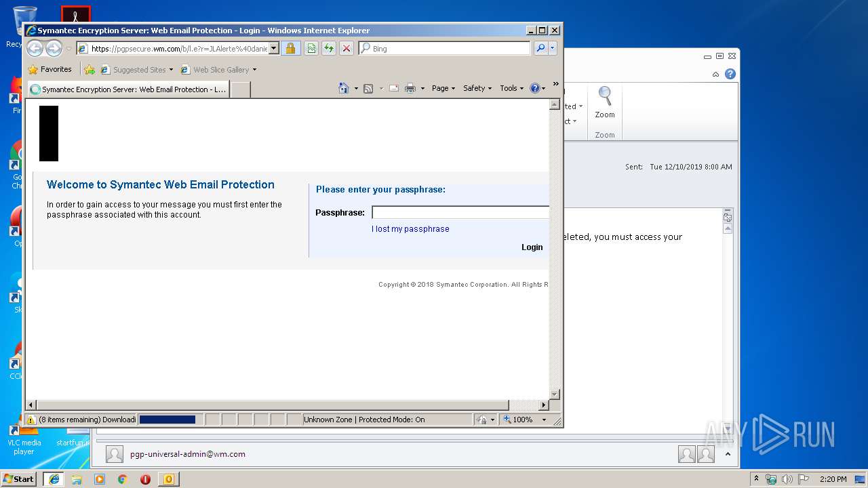Viewport: 868px width, 488px height.
Task: Click the horizontal scrollbar right arrow
Action: click(543, 405)
